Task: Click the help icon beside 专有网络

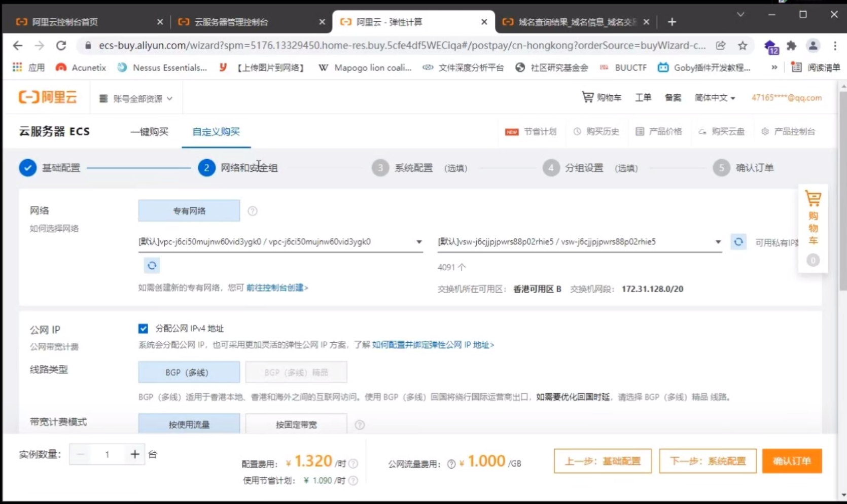Action: tap(252, 211)
